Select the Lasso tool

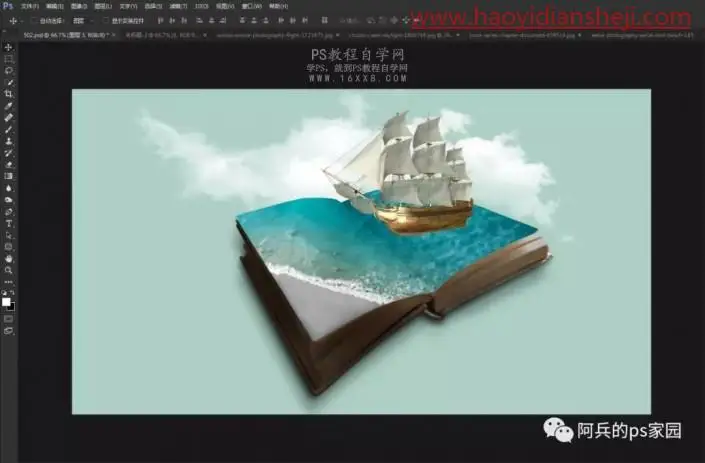9,71
